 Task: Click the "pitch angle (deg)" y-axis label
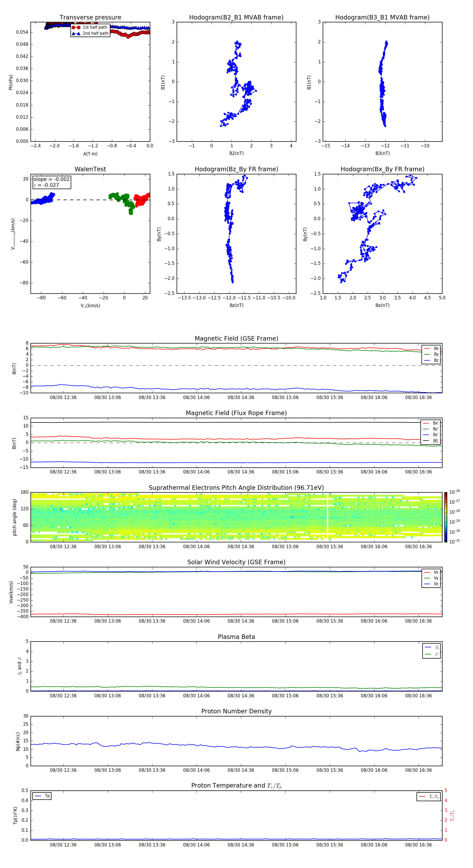(14, 517)
